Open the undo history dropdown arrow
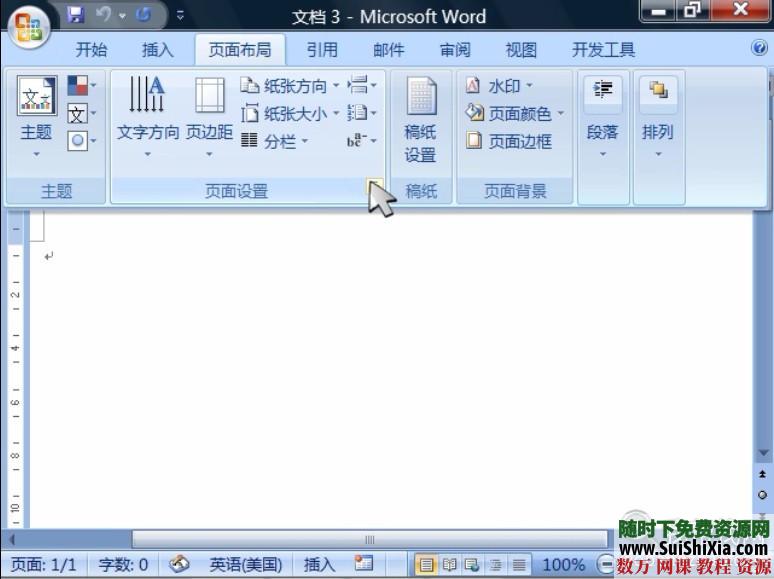Image resolution: width=774 pixels, height=579 pixels. (x=122, y=16)
